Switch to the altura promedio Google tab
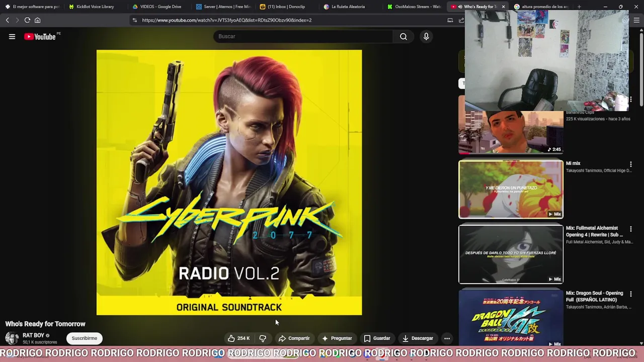Viewport: 644px width, 362px height. click(541, 7)
